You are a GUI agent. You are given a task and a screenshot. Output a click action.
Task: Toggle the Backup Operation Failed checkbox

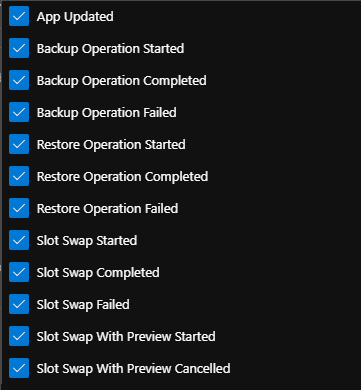click(x=19, y=112)
